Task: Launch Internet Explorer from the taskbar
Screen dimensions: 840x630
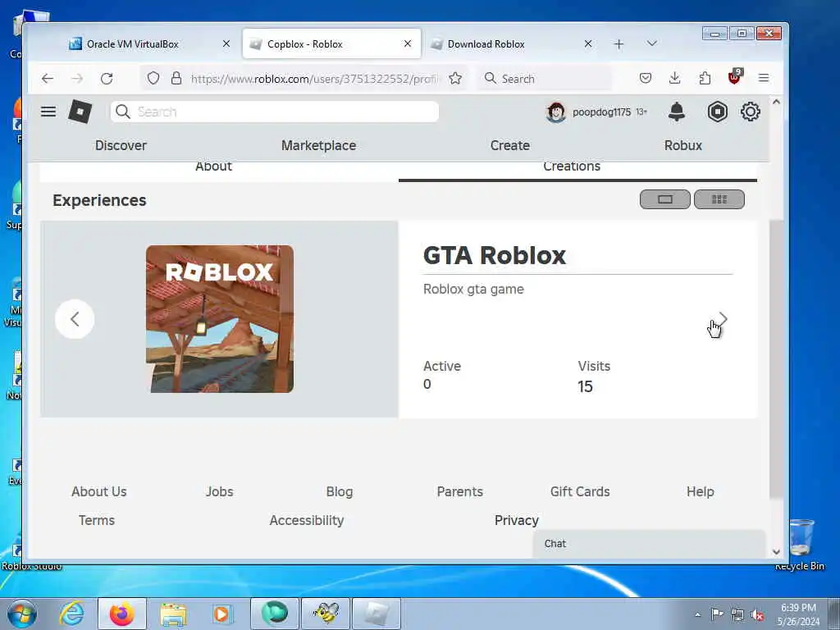Action: pyautogui.click(x=72, y=614)
